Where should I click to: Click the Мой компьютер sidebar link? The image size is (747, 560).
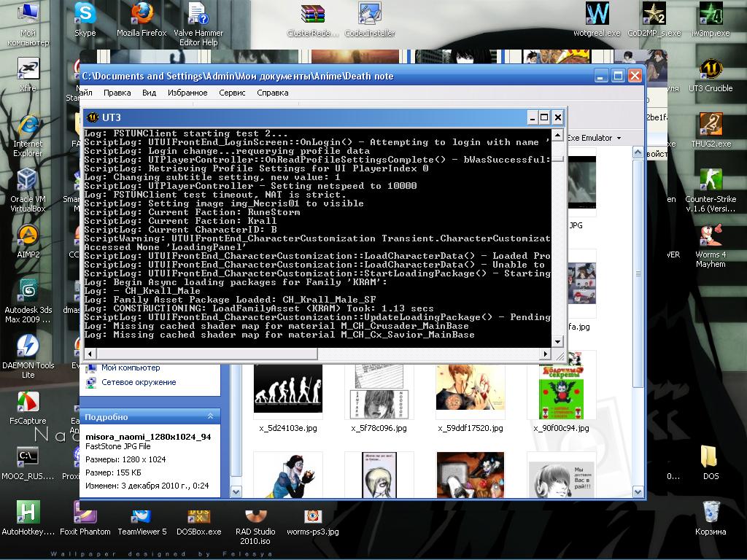tap(130, 368)
